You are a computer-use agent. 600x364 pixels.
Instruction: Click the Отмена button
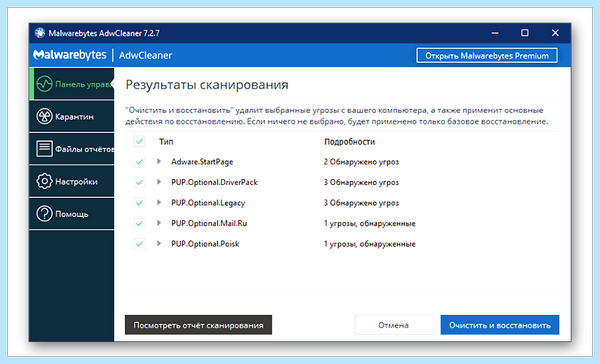[393, 325]
